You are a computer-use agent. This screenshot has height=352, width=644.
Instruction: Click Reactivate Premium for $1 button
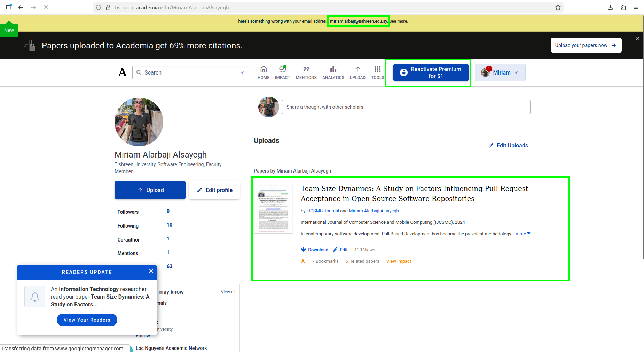(x=431, y=72)
